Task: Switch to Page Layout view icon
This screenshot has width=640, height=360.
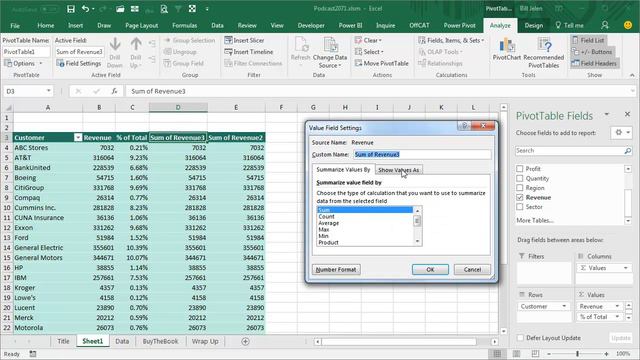Action: [516, 353]
